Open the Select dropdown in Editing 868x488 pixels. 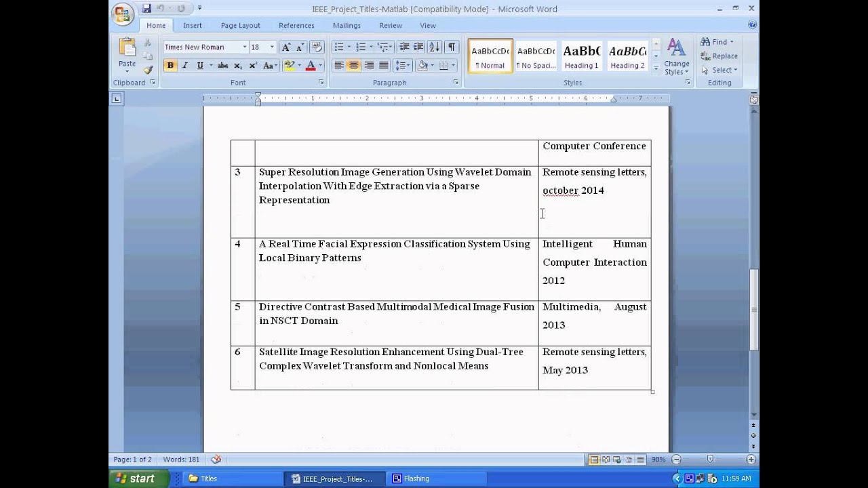(x=719, y=70)
